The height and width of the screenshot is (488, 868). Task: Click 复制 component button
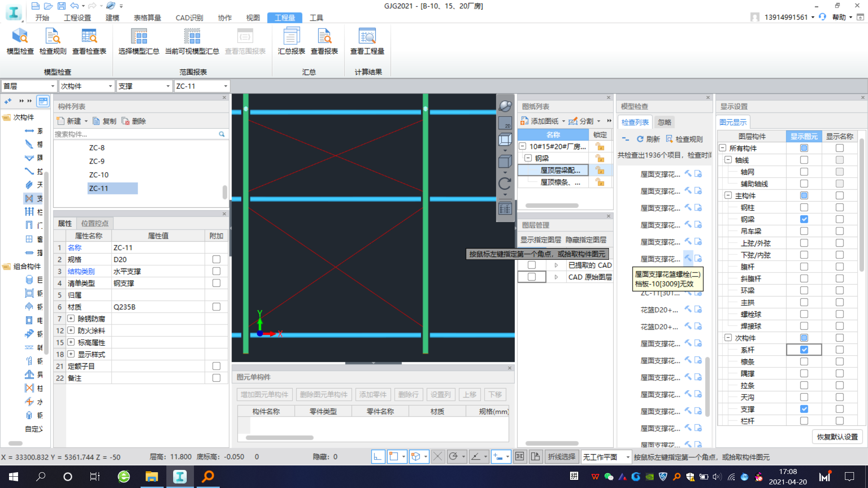tap(104, 121)
